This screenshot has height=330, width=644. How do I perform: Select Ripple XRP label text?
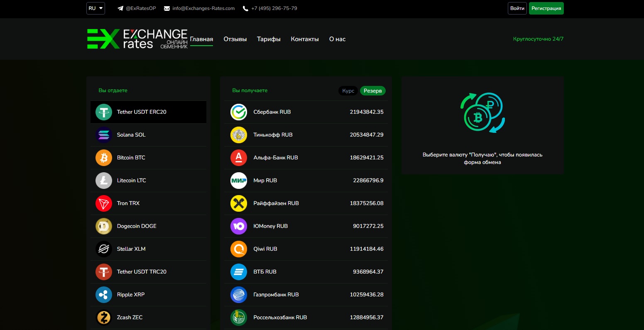(131, 295)
